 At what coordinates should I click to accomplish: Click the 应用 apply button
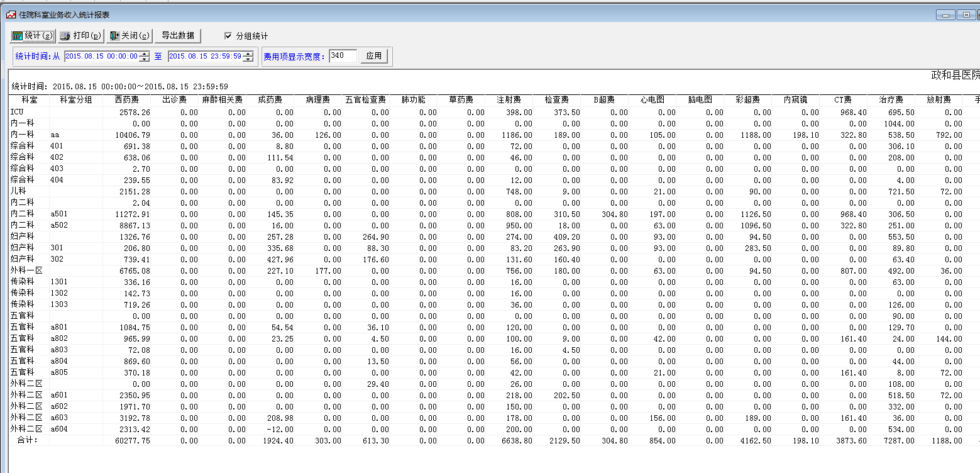click(374, 56)
